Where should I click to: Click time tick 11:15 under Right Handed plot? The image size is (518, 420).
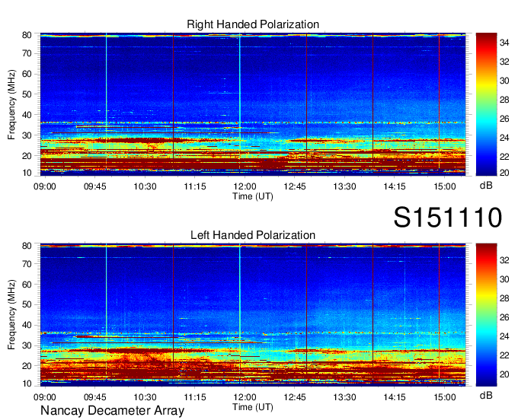194,186
